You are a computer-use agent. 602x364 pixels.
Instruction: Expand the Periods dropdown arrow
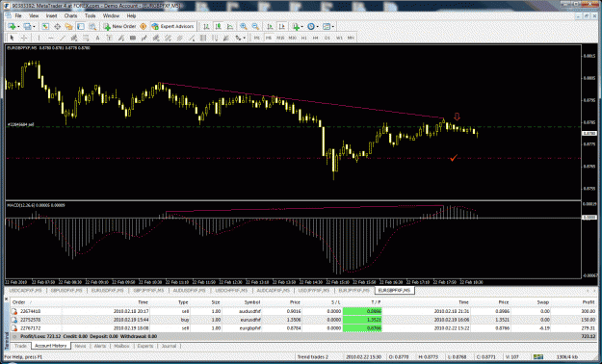tap(318, 27)
